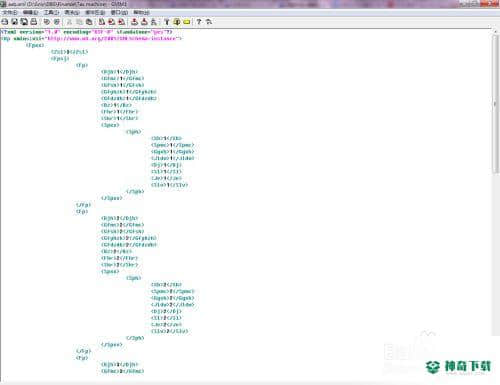
Task: Click the new document icon in toolbar
Action: point(5,22)
